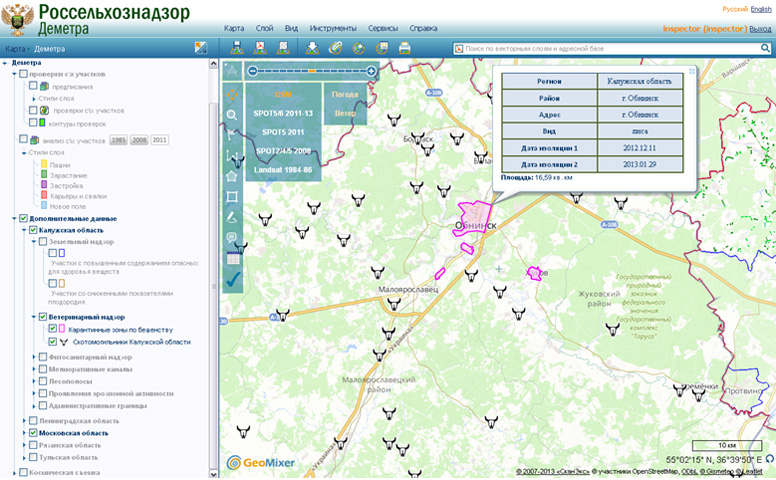The width and height of the screenshot is (776, 480).
Task: Click the globe with layers toolbar icon
Action: coord(382,48)
